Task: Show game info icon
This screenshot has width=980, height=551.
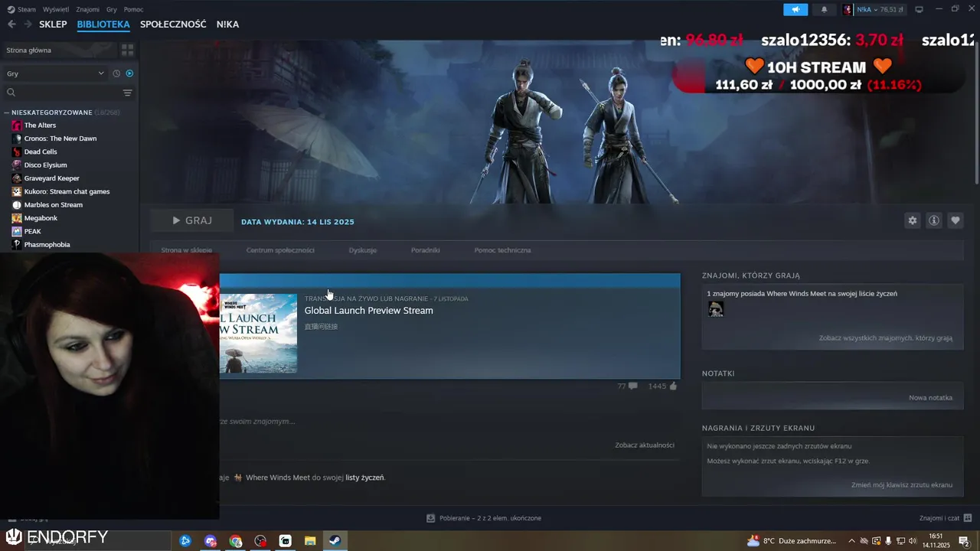Action: tap(933, 220)
